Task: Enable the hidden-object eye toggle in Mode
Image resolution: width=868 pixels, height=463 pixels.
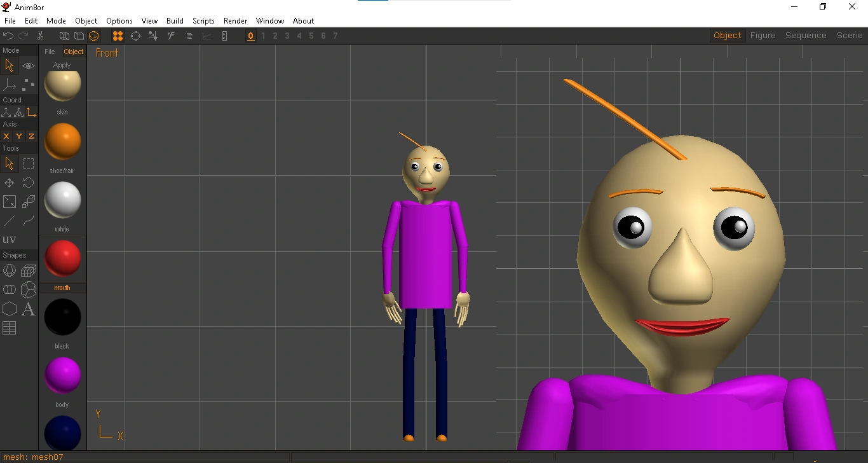Action: pyautogui.click(x=28, y=66)
